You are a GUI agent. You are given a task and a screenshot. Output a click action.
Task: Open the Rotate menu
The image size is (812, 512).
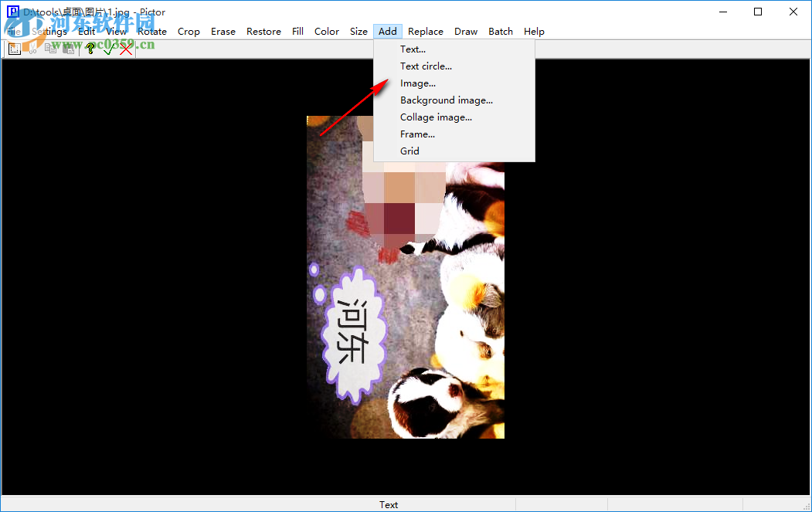[x=152, y=31]
